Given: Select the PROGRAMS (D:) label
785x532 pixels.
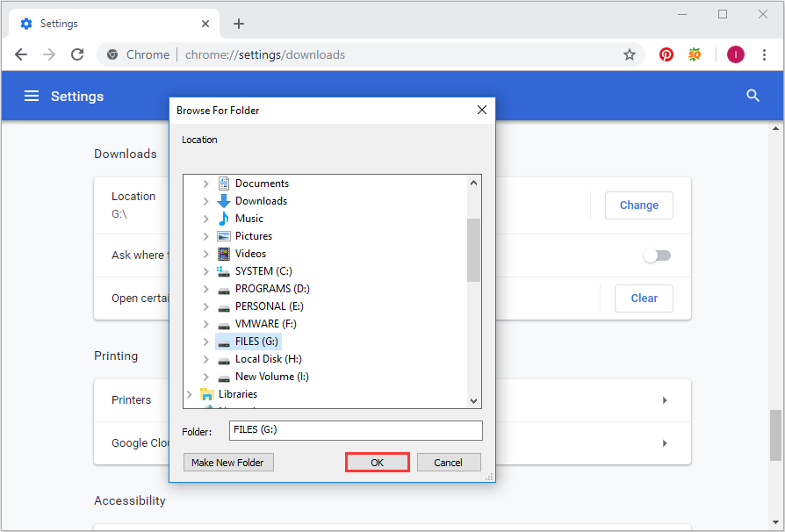Looking at the screenshot, I should [x=272, y=289].
